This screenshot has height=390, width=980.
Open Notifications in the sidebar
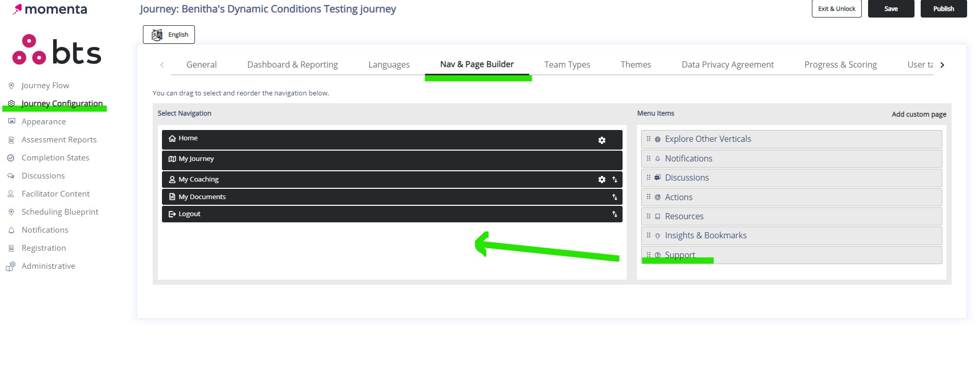pos(45,230)
